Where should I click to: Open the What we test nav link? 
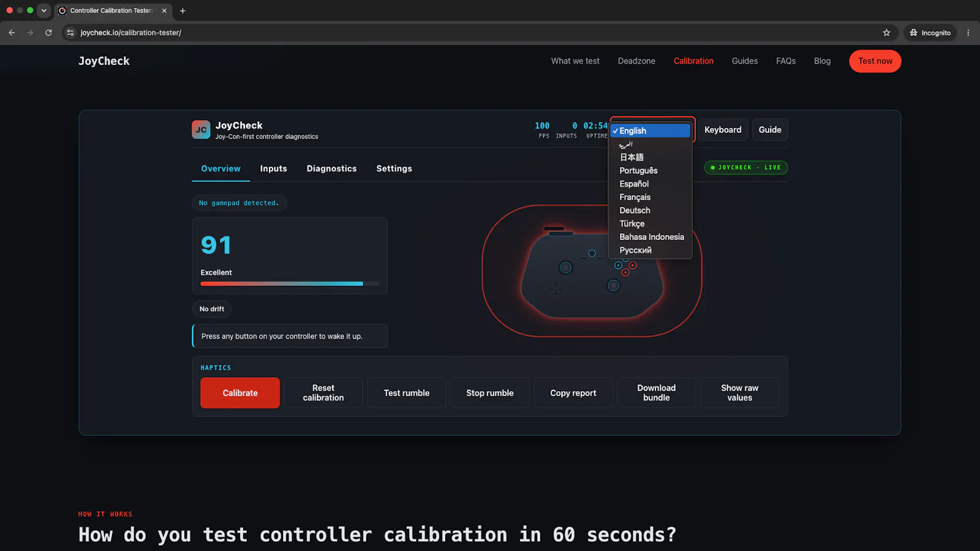(575, 61)
